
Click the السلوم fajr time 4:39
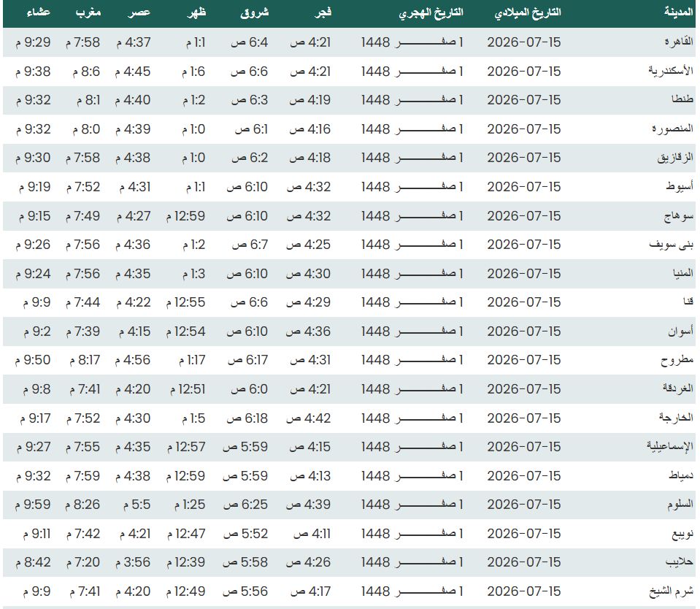[309, 505]
